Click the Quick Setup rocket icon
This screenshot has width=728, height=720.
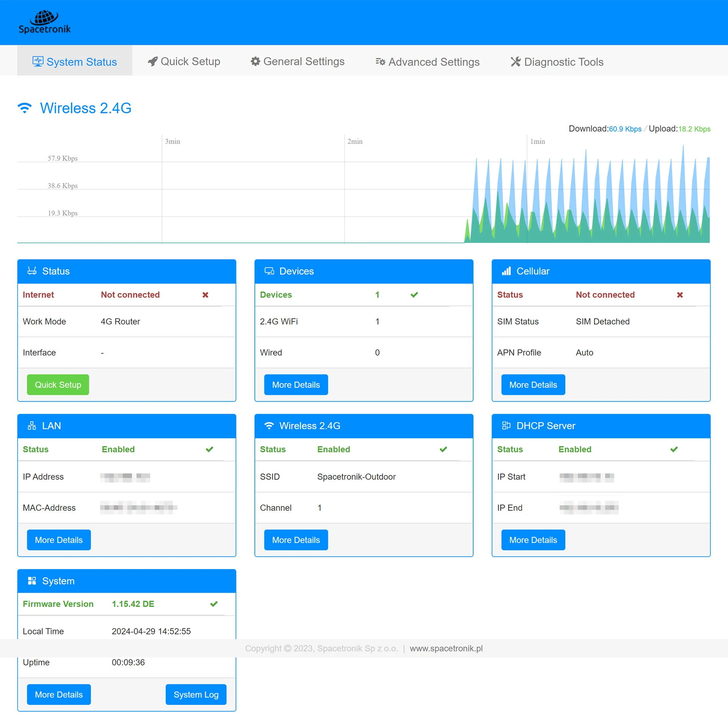[152, 61]
